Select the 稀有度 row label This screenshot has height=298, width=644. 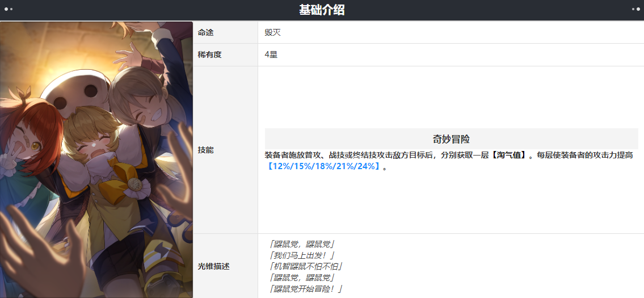click(210, 54)
